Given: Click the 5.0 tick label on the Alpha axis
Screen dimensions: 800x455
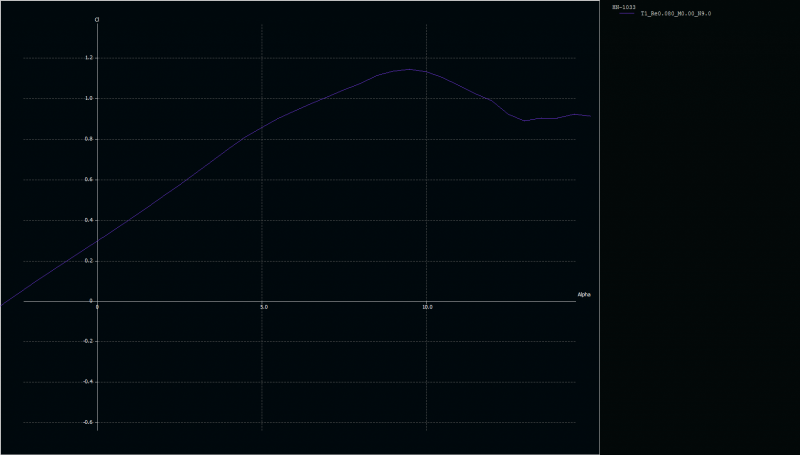Looking at the screenshot, I should point(263,307).
